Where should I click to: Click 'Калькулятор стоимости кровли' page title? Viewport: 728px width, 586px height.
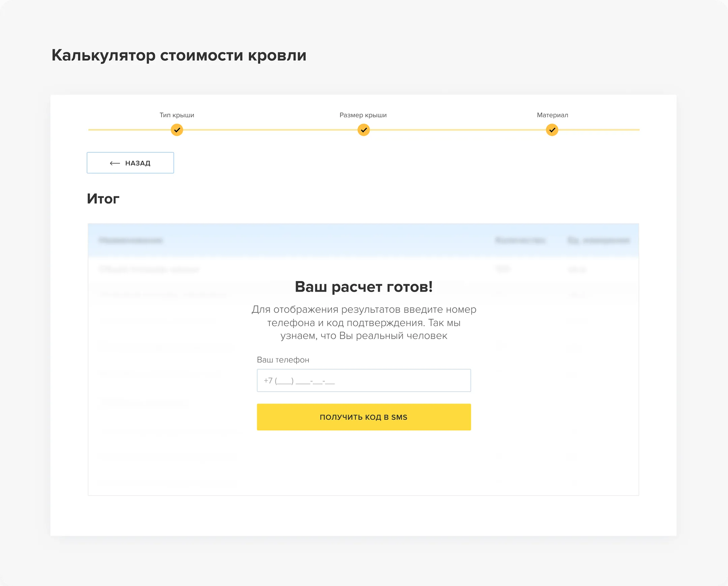coord(179,55)
